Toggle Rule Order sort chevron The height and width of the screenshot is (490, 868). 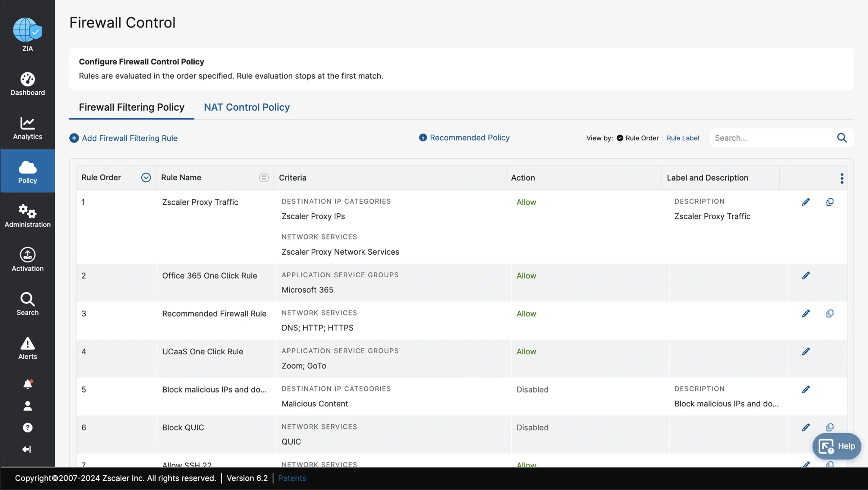click(146, 177)
